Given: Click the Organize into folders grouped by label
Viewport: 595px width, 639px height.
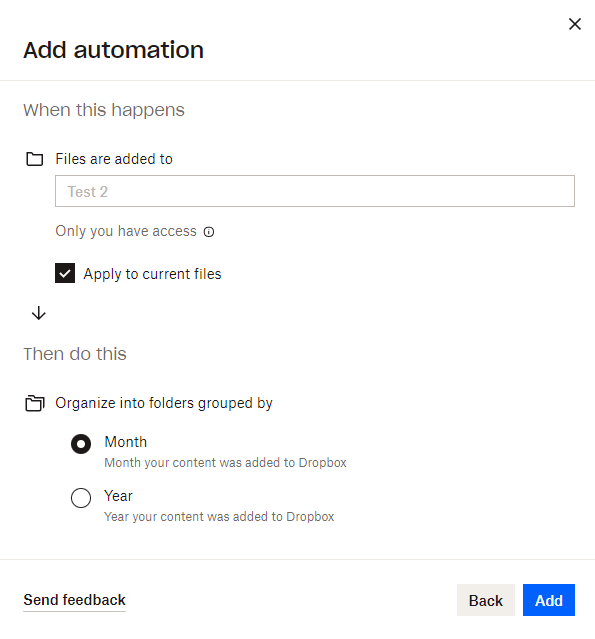Looking at the screenshot, I should [164, 403].
